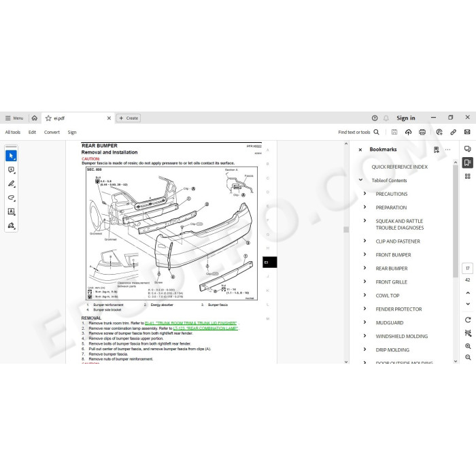This screenshot has height=476, width=476.
Task: Expand the FRONT BUMPER bookmark
Action: 365,254
